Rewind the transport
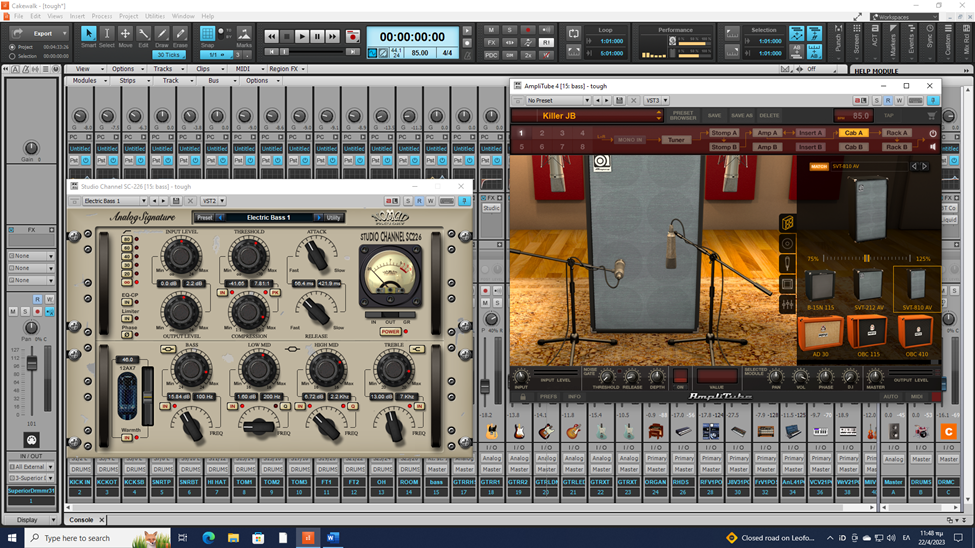Image resolution: width=975 pixels, height=548 pixels. [272, 37]
